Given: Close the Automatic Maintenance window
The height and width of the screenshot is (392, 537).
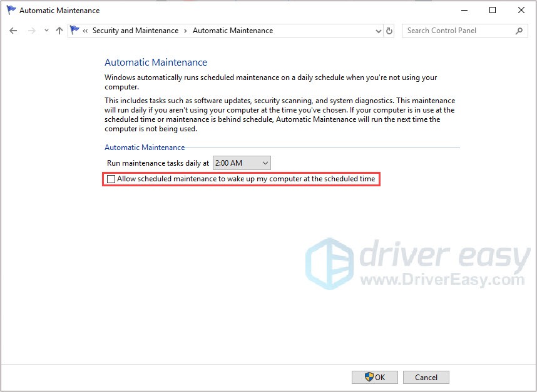Looking at the screenshot, I should pos(521,10).
